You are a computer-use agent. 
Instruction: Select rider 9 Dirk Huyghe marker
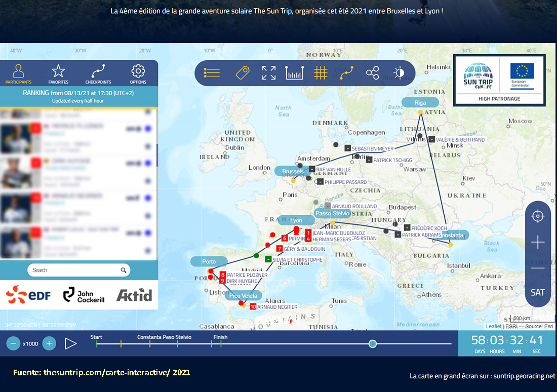coord(238,281)
